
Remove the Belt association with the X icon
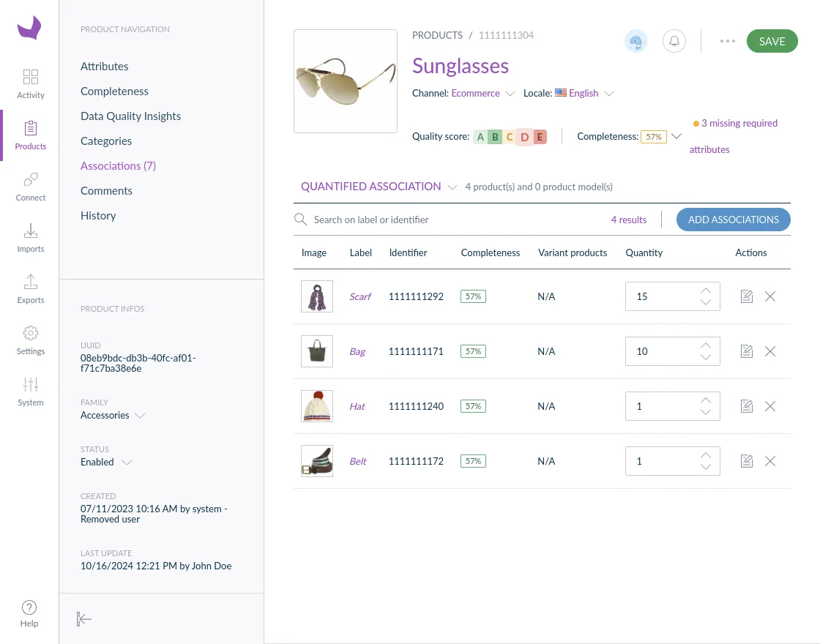tap(769, 461)
